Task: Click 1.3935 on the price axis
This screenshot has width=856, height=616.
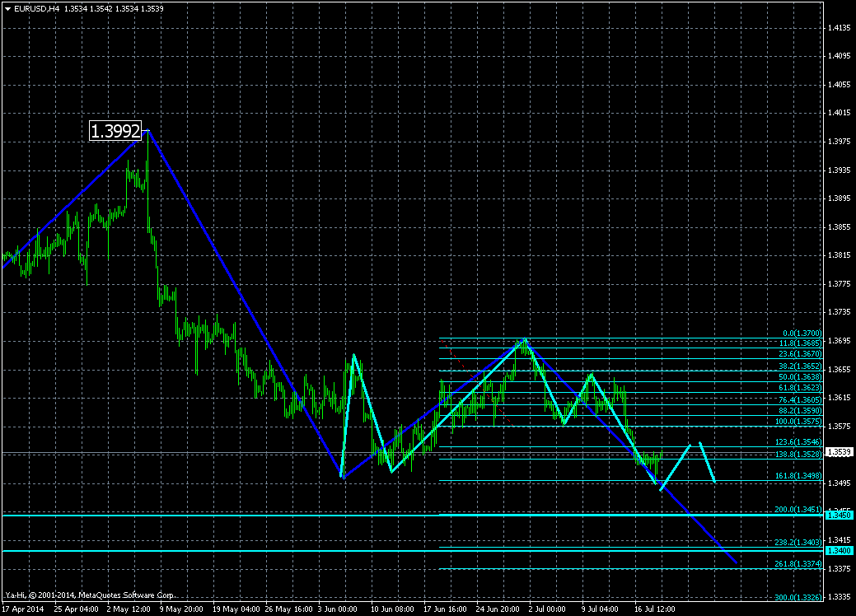Action: pos(840,170)
